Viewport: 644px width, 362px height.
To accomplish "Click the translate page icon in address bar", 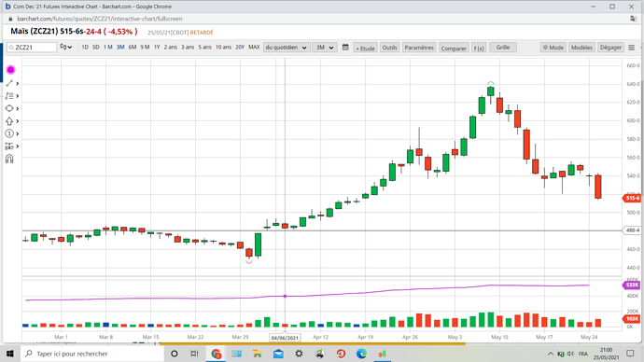I will (x=633, y=19).
